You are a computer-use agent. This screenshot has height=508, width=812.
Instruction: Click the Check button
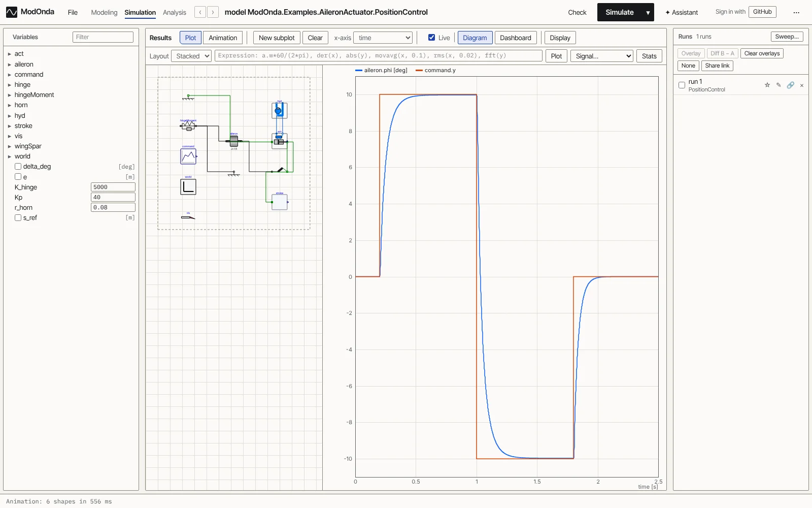pyautogui.click(x=577, y=12)
